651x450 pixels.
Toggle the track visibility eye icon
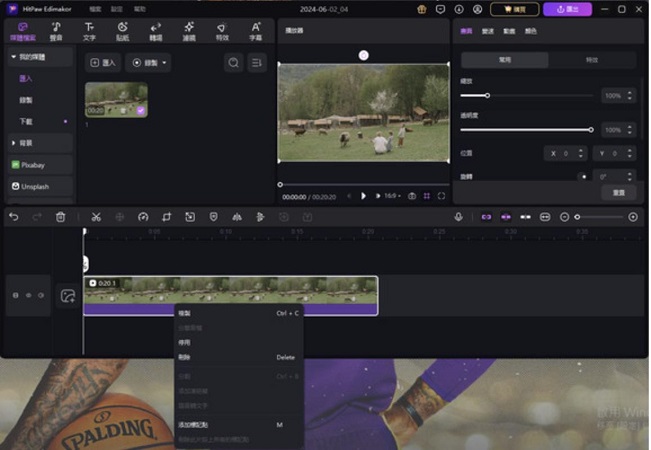28,296
